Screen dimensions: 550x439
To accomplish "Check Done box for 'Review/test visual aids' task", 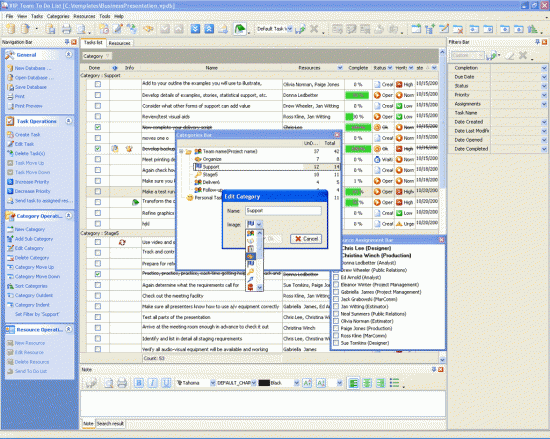I will point(98,116).
